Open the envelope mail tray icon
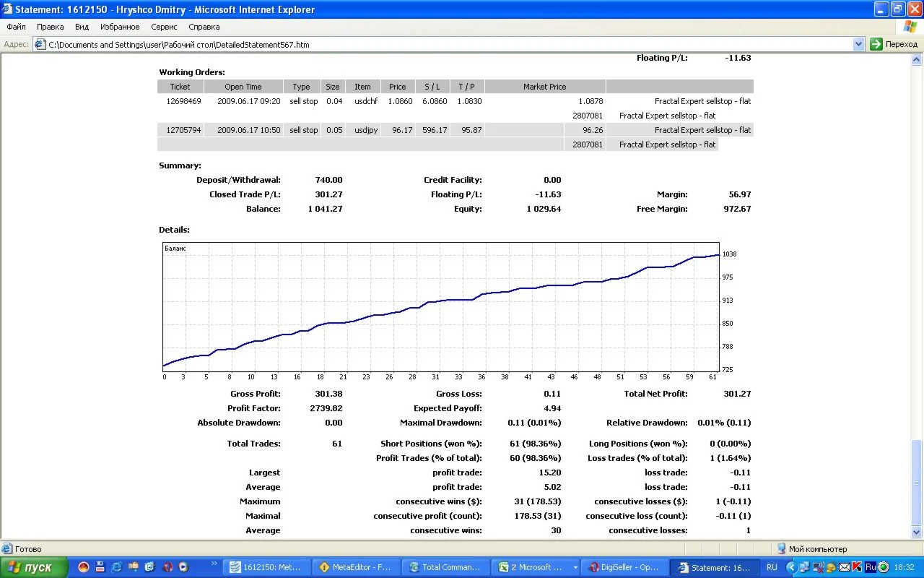 point(844,567)
